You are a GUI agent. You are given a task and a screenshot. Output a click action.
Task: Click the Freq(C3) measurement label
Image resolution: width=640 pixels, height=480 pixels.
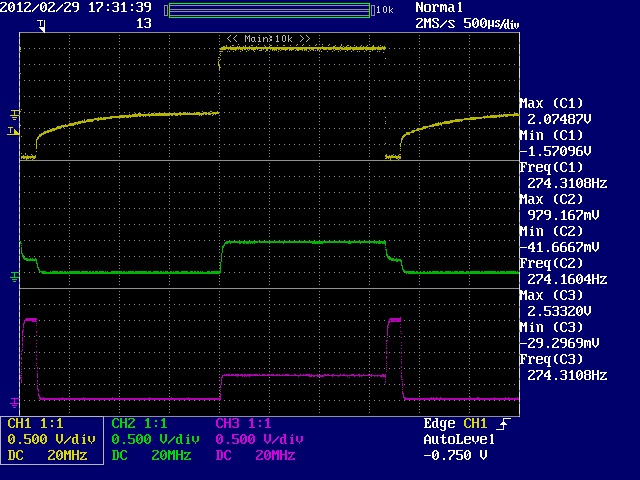point(551,359)
